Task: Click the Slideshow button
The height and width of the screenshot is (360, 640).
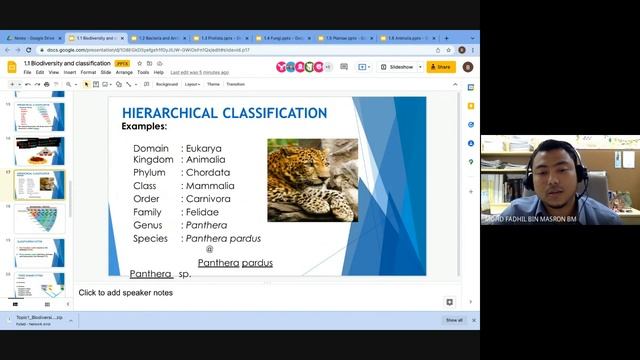Action: click(x=398, y=67)
